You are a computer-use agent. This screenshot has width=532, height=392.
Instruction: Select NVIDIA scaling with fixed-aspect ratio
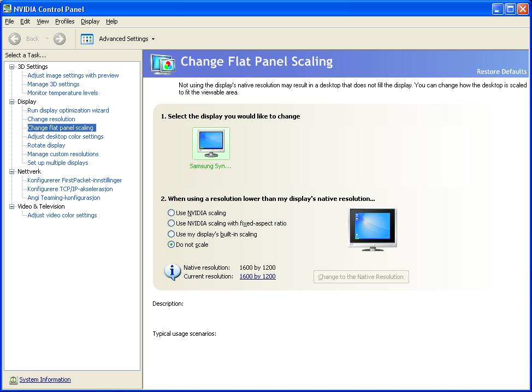click(171, 223)
